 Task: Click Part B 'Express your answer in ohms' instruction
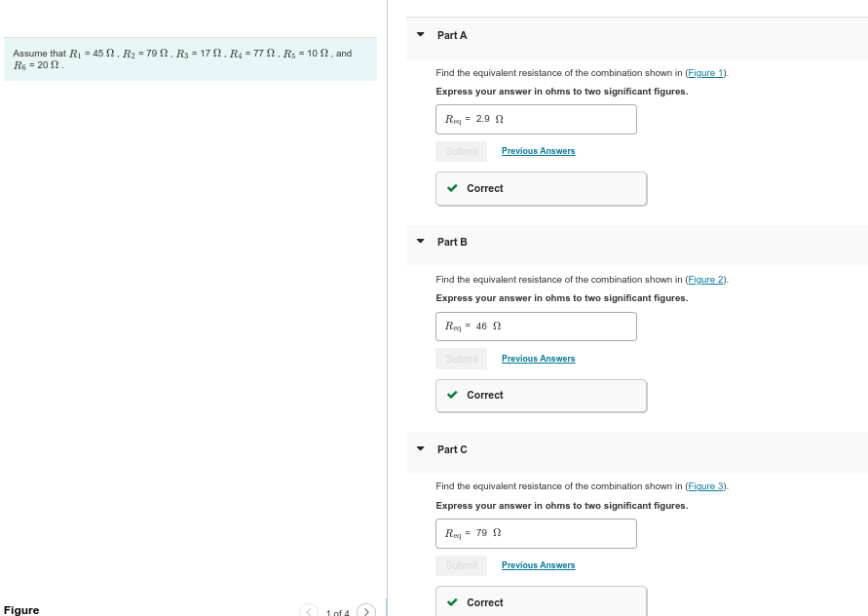(562, 298)
